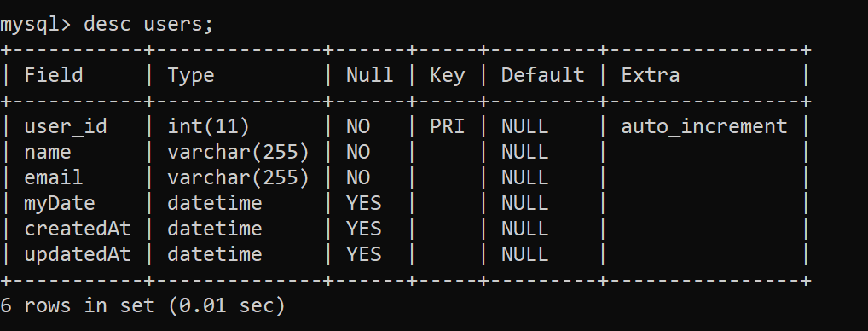Image resolution: width=868 pixels, height=331 pixels.
Task: Click the user_id field name
Action: point(66,127)
